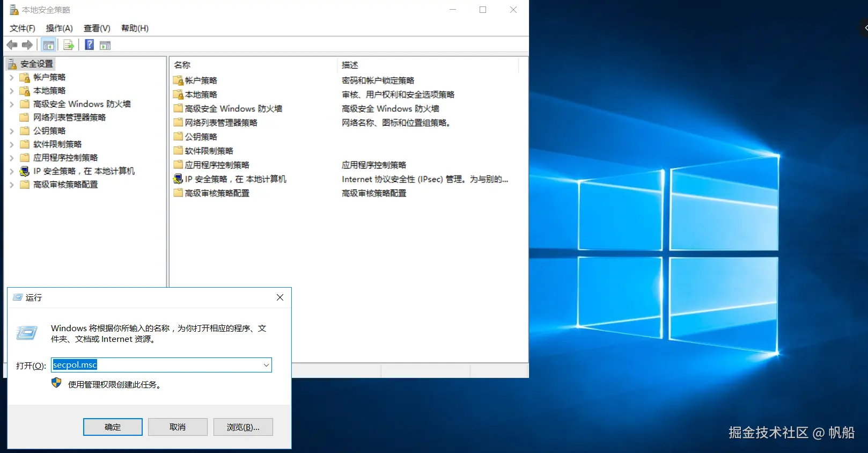Click the IP 安全策略 icon in tree
This screenshot has width=868, height=453.
tap(25, 171)
